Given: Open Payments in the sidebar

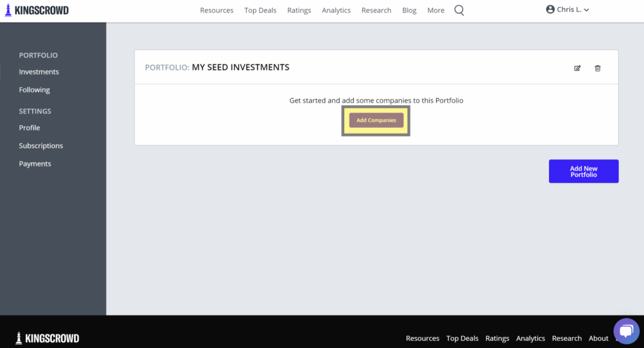Looking at the screenshot, I should click(35, 164).
